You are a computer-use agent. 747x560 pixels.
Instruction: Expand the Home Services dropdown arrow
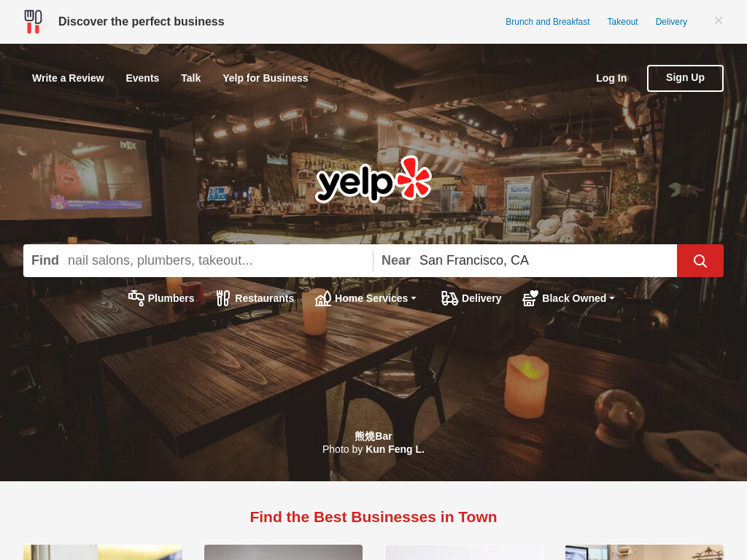(x=414, y=298)
